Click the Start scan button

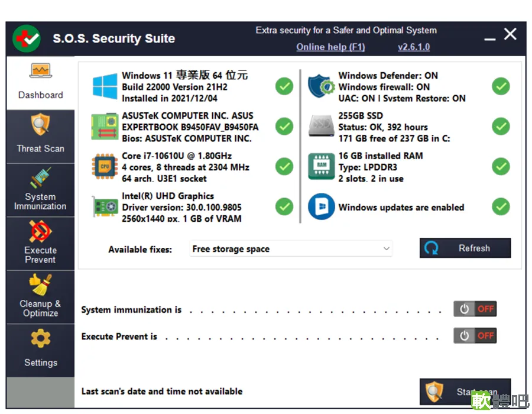click(465, 392)
